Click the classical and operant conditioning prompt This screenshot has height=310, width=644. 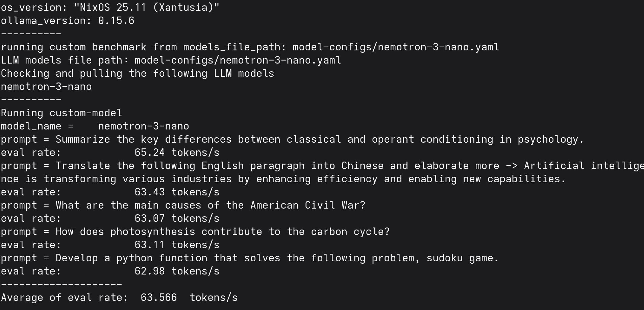point(319,139)
